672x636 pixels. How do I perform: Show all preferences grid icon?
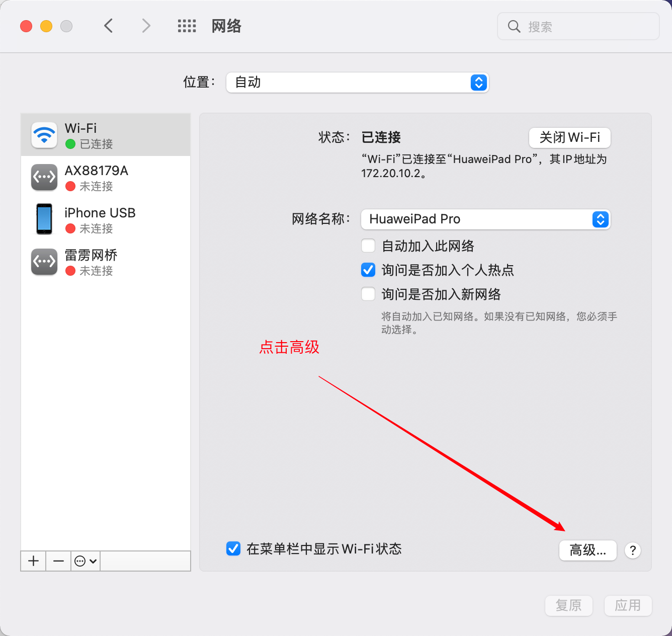coord(187,26)
